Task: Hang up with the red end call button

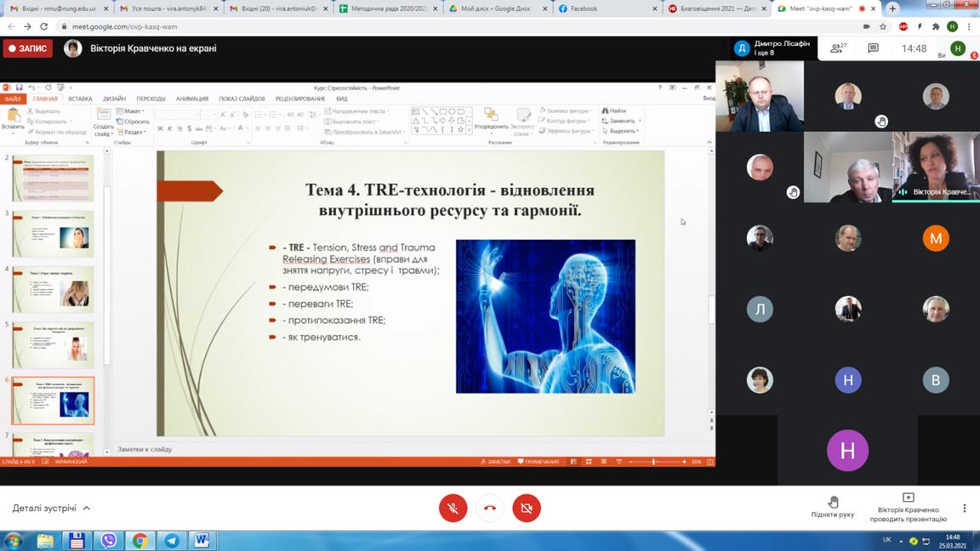Action: click(x=490, y=508)
